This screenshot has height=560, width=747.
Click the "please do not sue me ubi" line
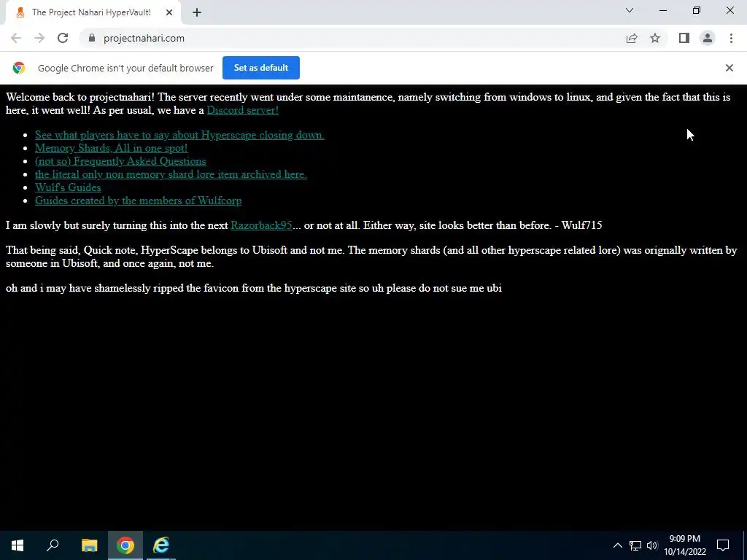[444, 288]
